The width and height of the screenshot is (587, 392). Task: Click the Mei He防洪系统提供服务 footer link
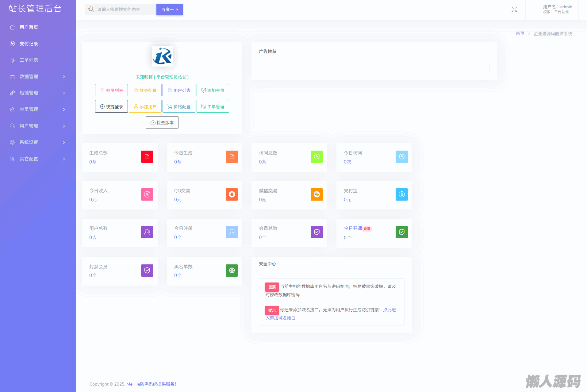pos(152,384)
